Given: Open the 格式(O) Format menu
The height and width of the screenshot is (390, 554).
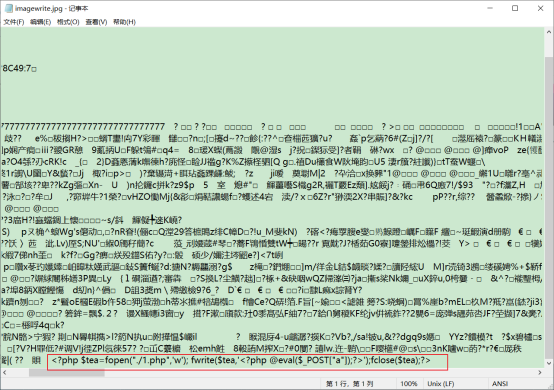Looking at the screenshot, I should pyautogui.click(x=68, y=22).
